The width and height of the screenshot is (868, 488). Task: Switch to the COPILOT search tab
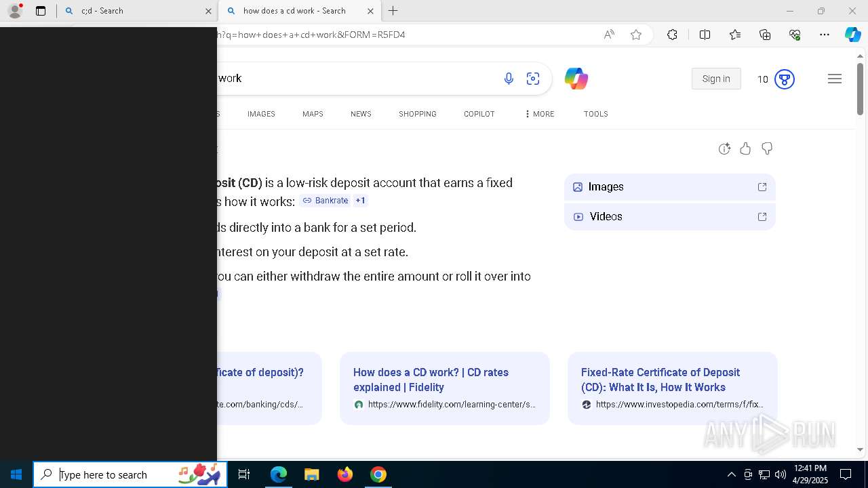point(479,114)
